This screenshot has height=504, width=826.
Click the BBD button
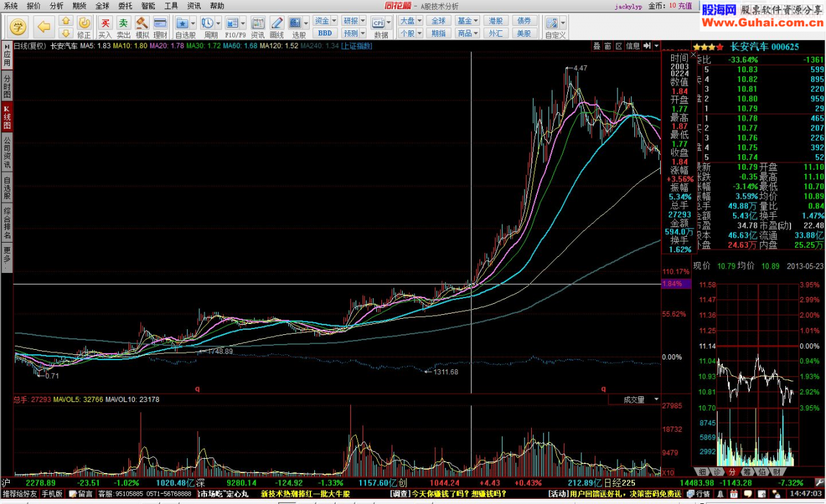coord(325,33)
